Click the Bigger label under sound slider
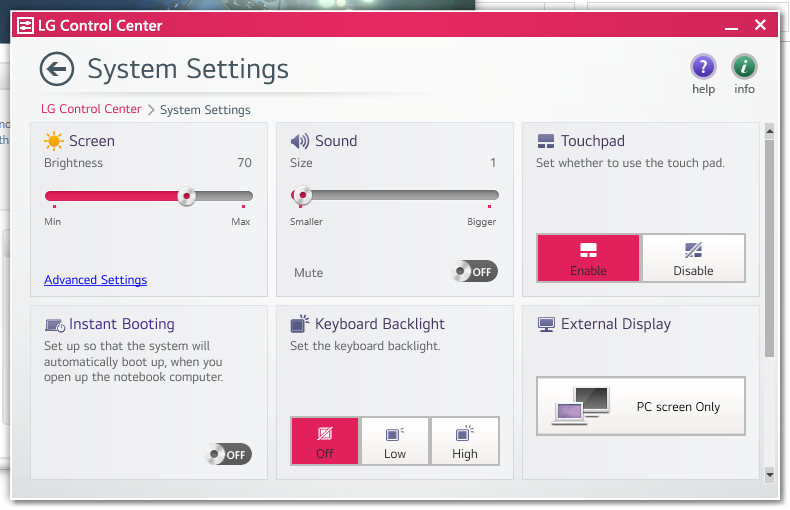Viewport: 790px width, 510px height. [x=482, y=222]
